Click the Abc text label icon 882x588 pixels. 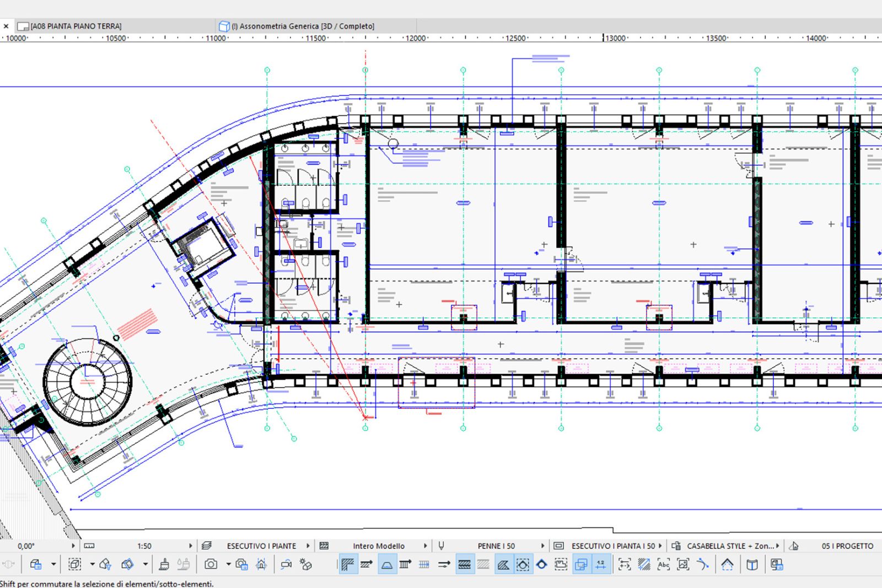[663, 564]
